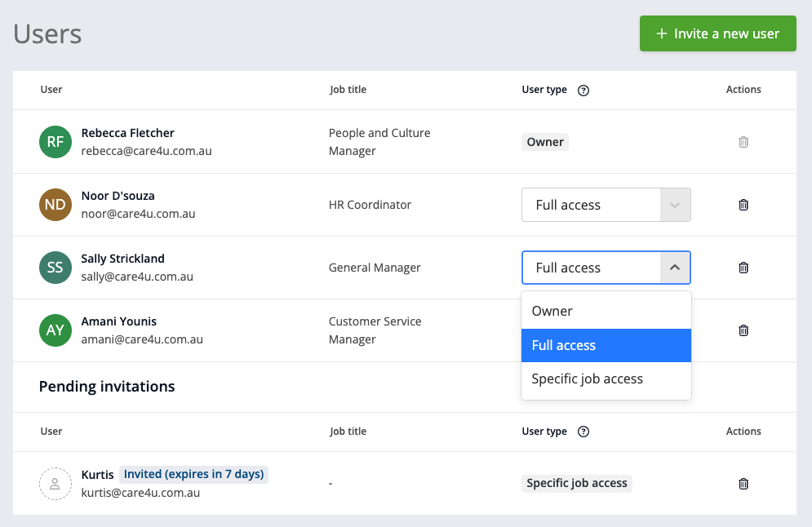This screenshot has width=812, height=527.
Task: Click User type help icon in top table
Action: [x=583, y=91]
